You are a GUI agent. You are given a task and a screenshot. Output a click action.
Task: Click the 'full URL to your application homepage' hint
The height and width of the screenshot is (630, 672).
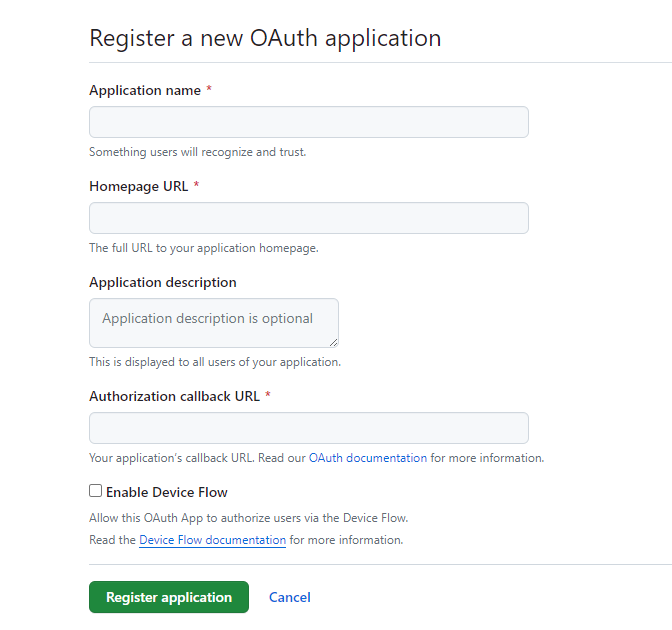click(203, 248)
